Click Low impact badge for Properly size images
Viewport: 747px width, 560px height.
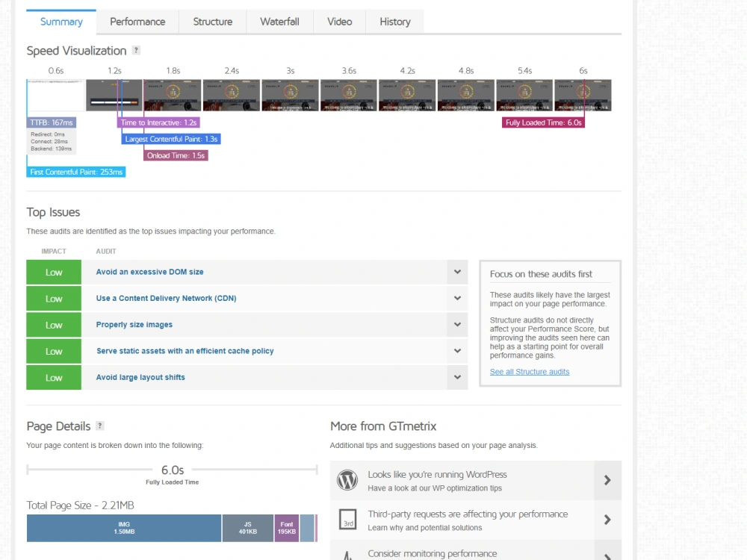pyautogui.click(x=54, y=324)
